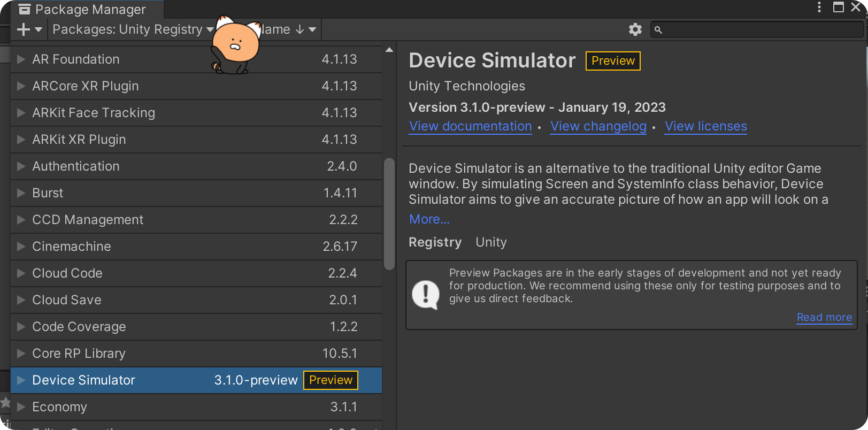
Task: Click the Preview tag in Device Simulator row
Action: click(331, 380)
